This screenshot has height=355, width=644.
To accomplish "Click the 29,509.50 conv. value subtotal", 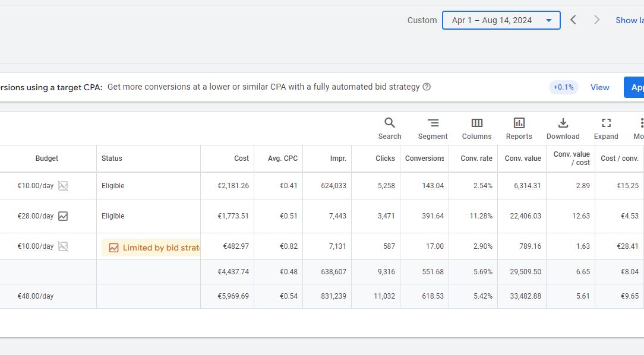I will [525, 272].
